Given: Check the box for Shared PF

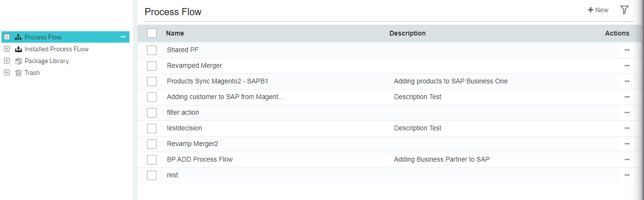Looking at the screenshot, I should click(152, 50).
